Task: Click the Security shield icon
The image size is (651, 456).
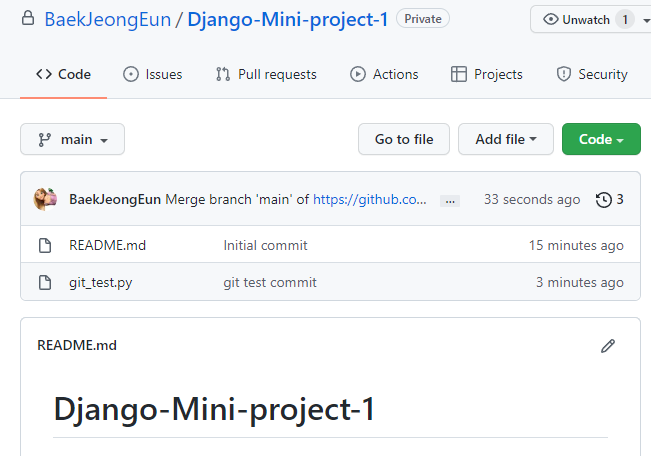Action: [563, 74]
